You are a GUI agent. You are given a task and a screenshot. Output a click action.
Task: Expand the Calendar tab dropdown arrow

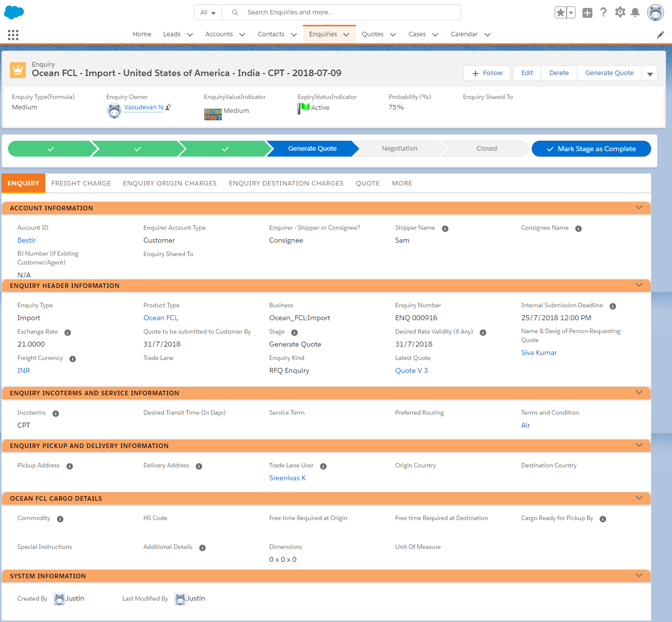pos(487,35)
